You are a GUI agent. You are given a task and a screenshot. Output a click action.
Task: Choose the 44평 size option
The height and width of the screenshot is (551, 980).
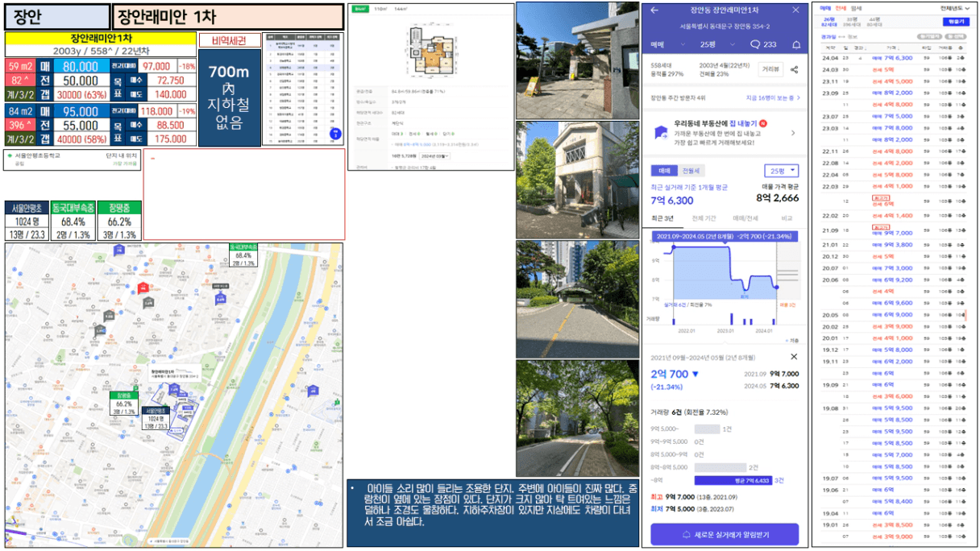(875, 21)
